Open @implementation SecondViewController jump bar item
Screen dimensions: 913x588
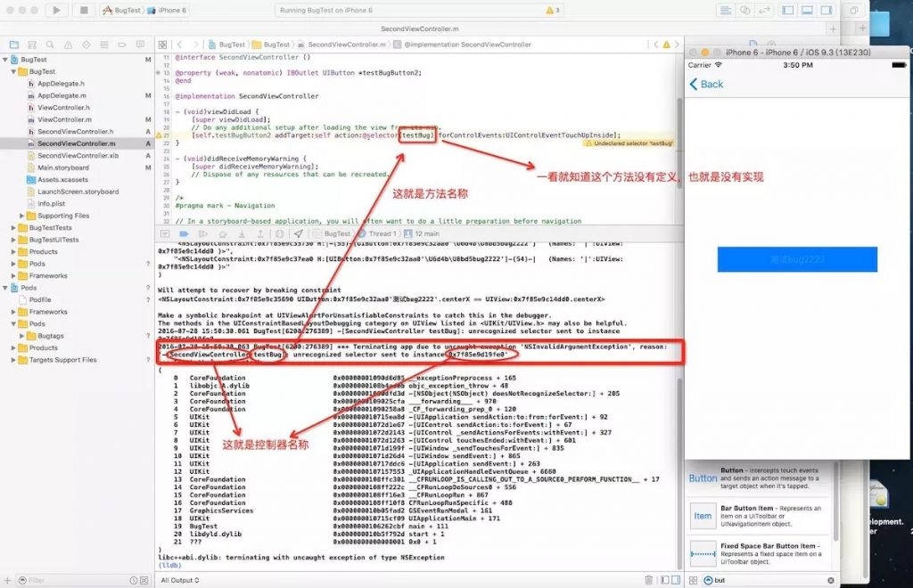point(463,45)
